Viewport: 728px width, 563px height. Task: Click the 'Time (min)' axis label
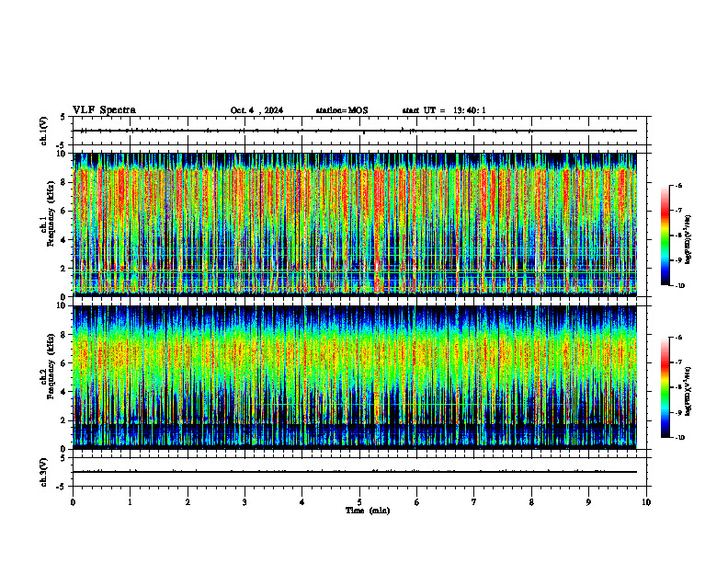coord(368,511)
